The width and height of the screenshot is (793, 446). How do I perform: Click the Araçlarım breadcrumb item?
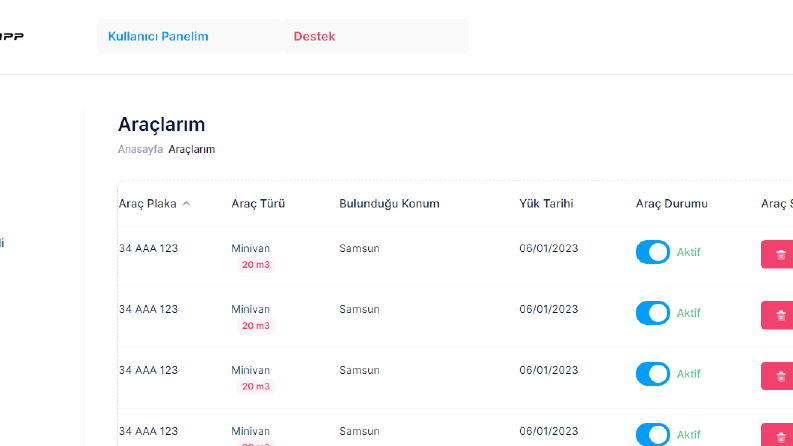(192, 149)
